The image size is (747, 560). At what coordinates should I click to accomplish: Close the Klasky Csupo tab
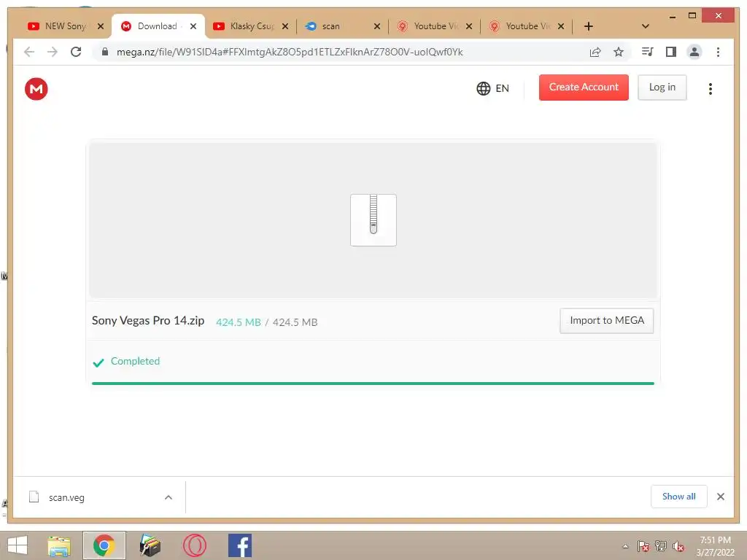pos(285,26)
